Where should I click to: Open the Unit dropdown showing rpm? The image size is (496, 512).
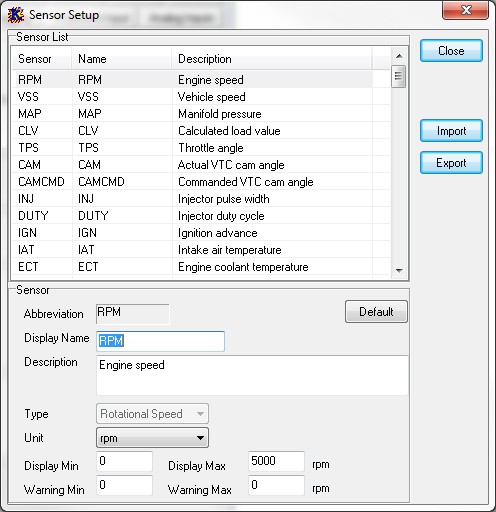tap(152, 438)
